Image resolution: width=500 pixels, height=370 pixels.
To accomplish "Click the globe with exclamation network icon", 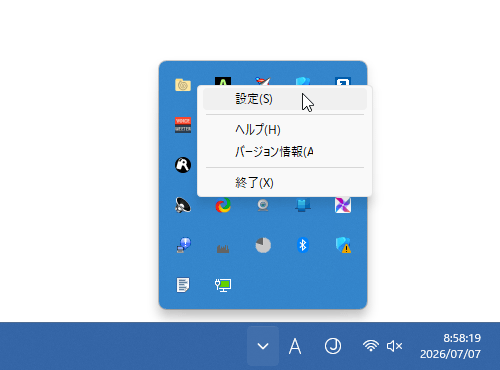I will coord(183,245).
